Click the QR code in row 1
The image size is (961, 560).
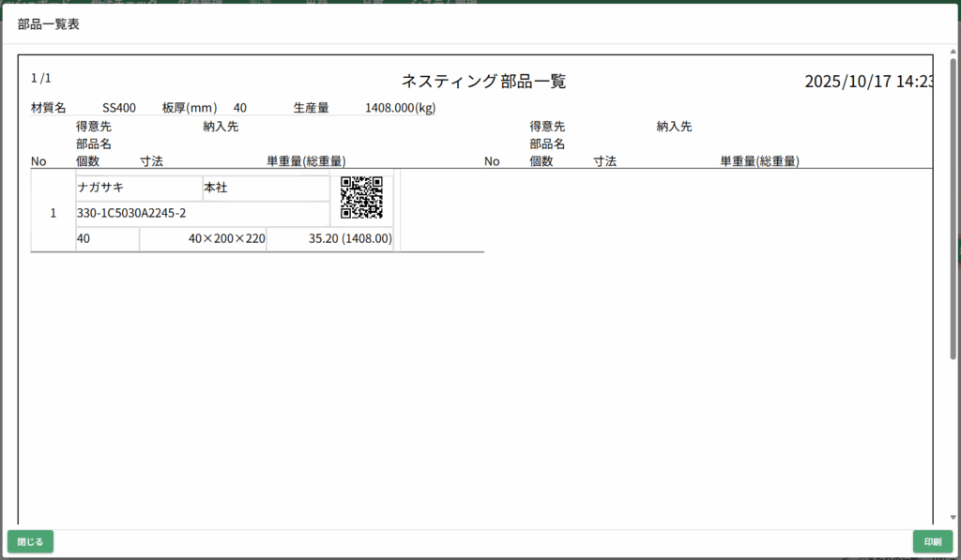click(361, 197)
